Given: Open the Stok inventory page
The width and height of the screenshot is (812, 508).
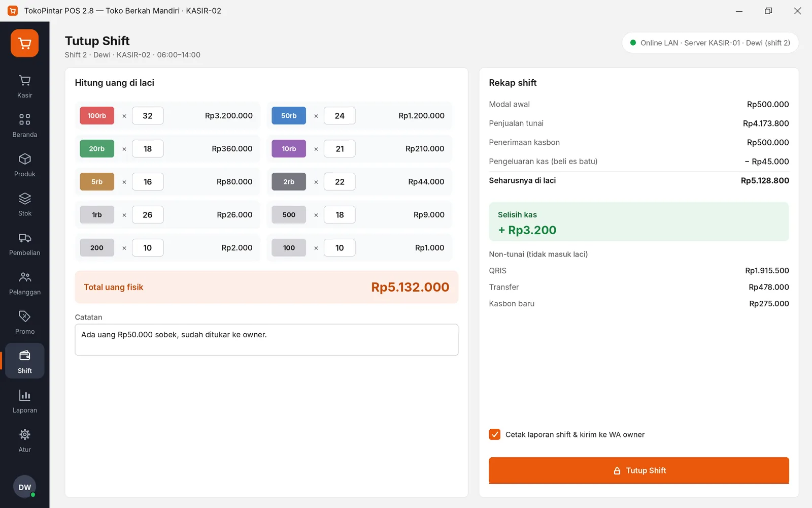Looking at the screenshot, I should point(24,205).
